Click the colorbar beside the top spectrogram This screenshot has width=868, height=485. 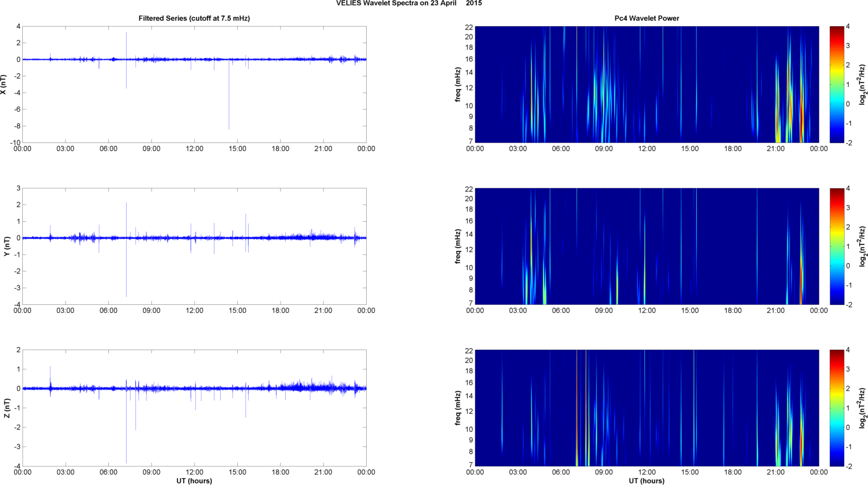click(836, 84)
